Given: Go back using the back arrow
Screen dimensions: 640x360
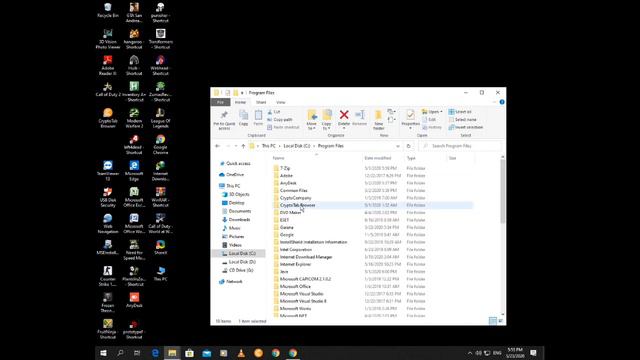Looking at the screenshot, I should (x=218, y=146).
